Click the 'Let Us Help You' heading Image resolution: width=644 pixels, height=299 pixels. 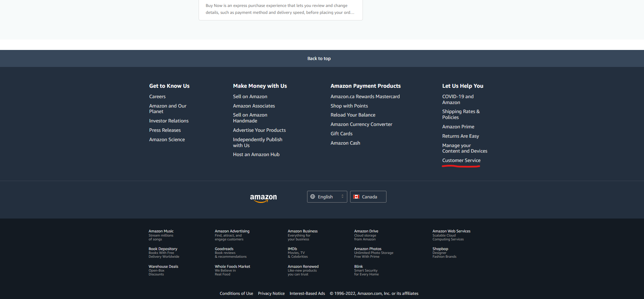pos(463,86)
